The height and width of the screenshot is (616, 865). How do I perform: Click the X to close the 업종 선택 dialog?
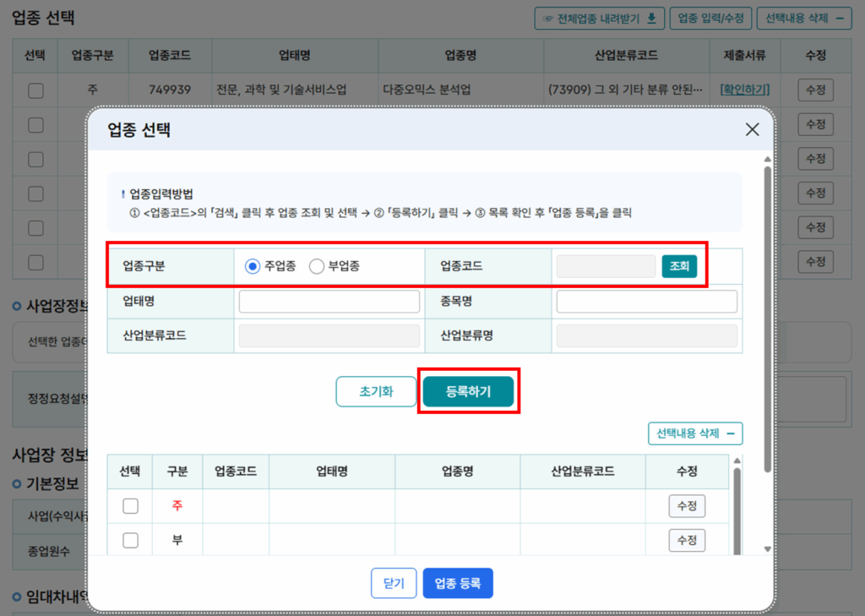(752, 129)
